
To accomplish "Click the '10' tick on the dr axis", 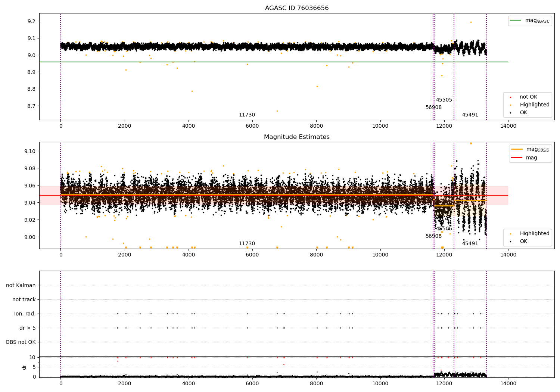I will coord(33,357).
